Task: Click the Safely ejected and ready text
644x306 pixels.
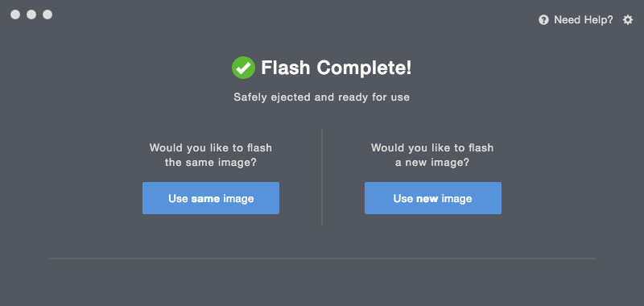Action: click(321, 97)
